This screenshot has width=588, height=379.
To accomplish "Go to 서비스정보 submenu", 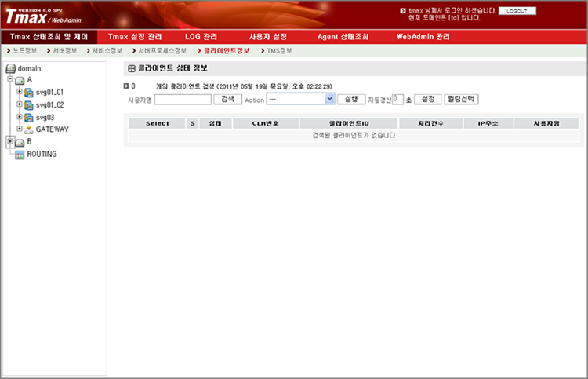I will [x=107, y=51].
